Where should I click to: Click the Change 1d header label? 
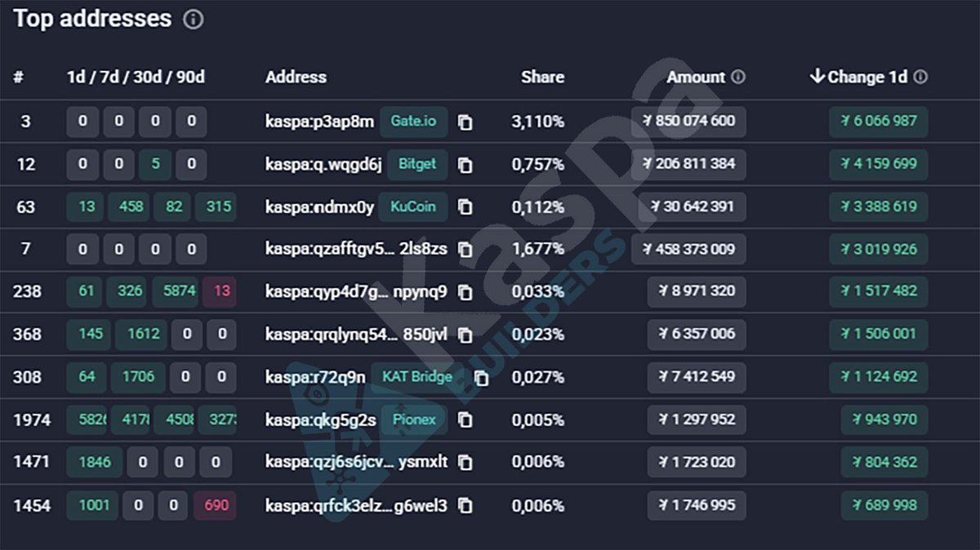(x=867, y=77)
